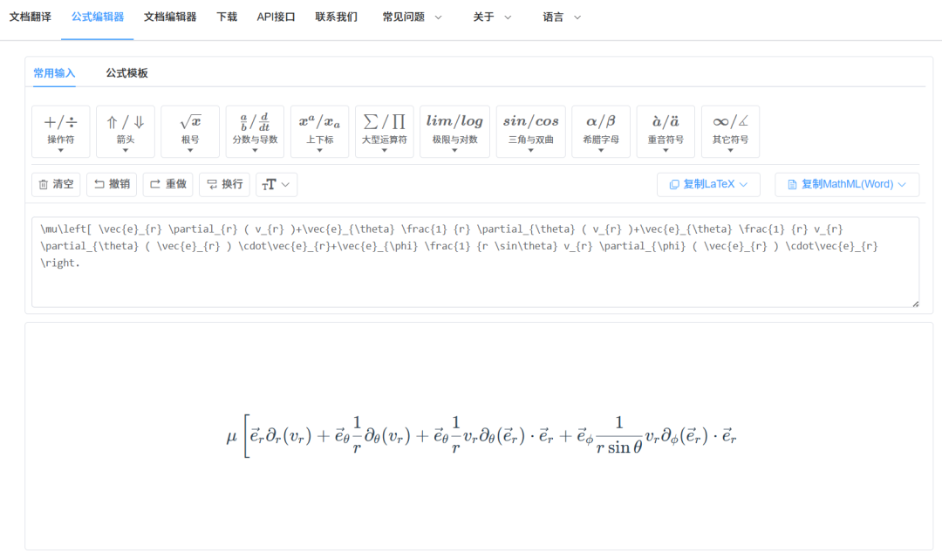The image size is (942, 560).
Task: Open the 上下标 superscript/subscript group
Action: click(x=319, y=132)
